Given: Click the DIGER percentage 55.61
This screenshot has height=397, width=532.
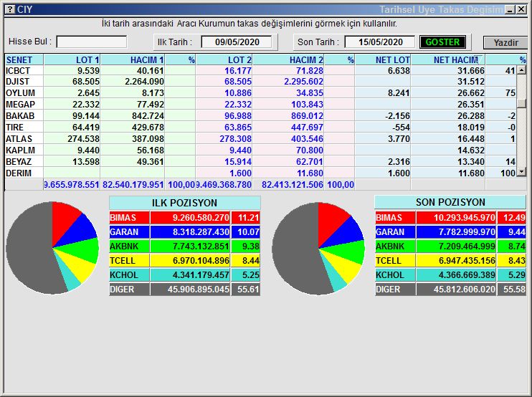Looking at the screenshot, I should (x=248, y=290).
